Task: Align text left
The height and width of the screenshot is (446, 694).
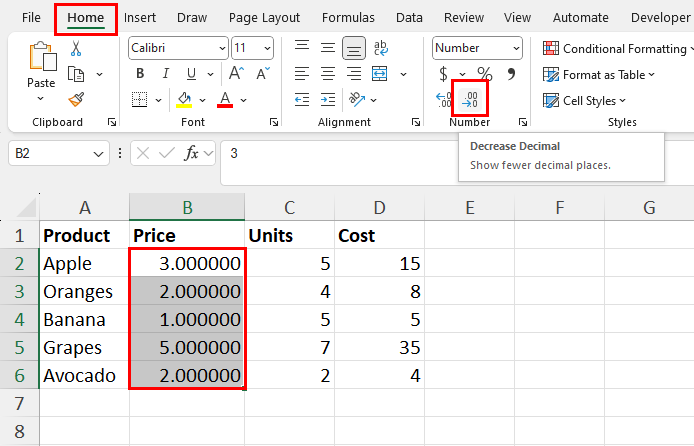Action: 302,73
